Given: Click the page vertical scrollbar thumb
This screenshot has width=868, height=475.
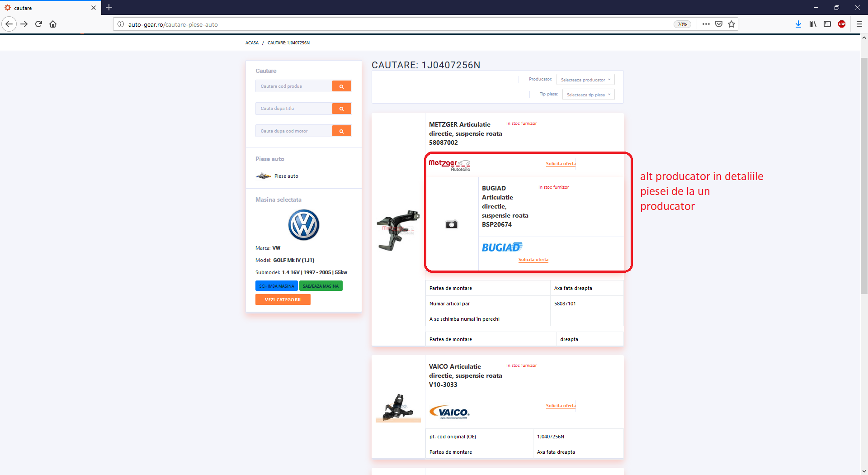Looking at the screenshot, I should pyautogui.click(x=864, y=176).
